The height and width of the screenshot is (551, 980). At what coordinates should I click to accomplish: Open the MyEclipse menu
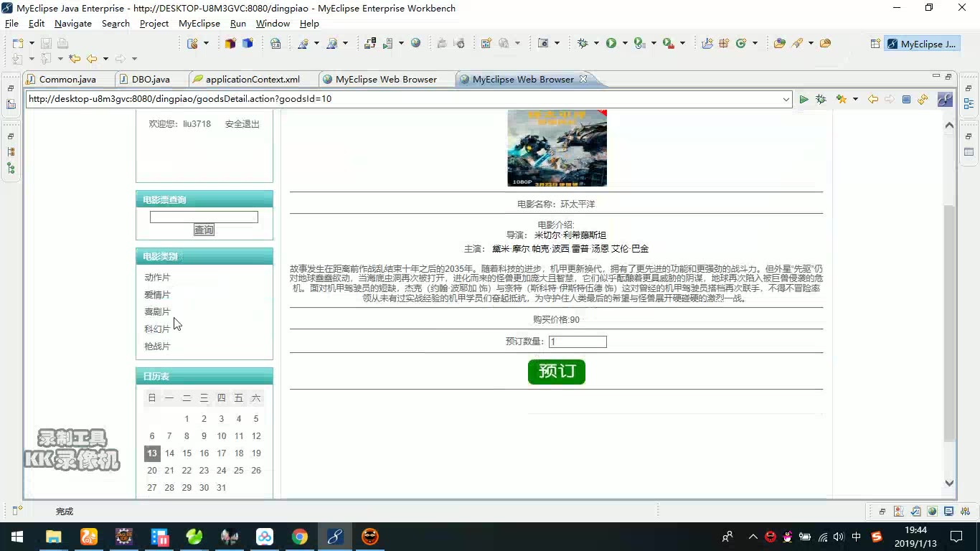[x=199, y=24]
